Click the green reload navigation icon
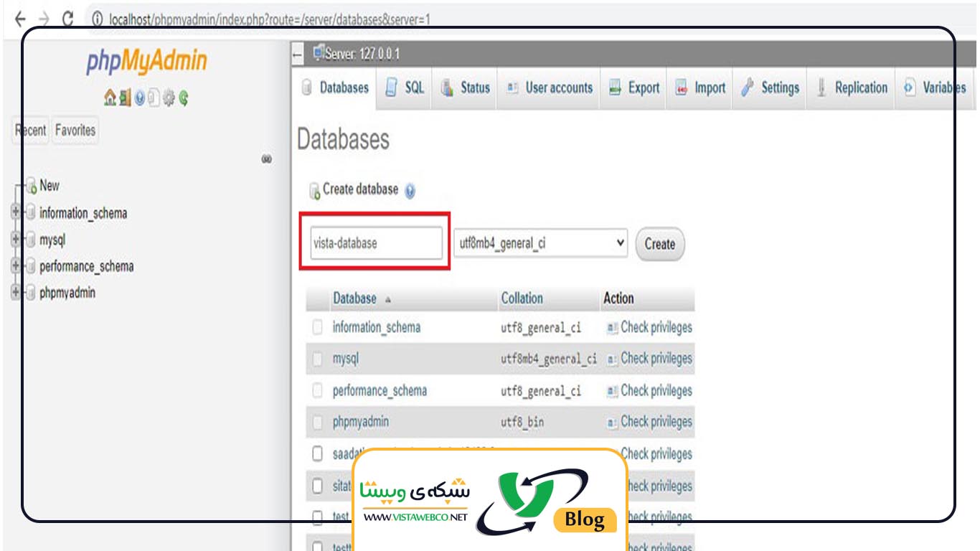 [184, 98]
